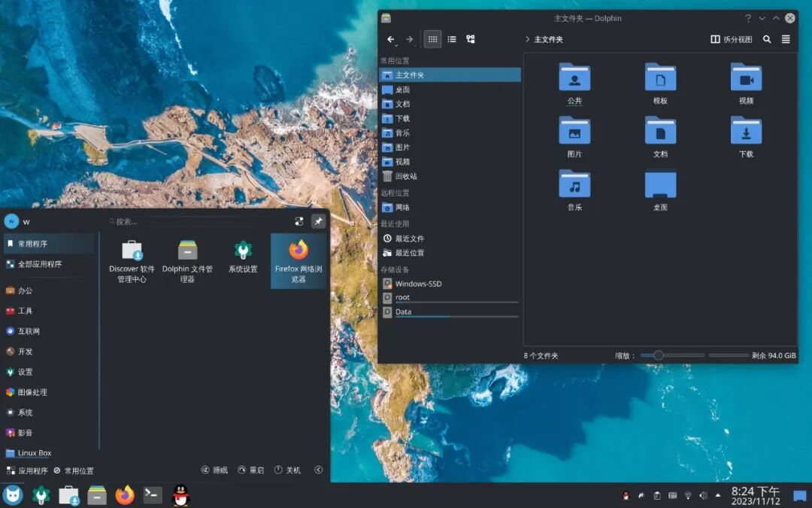Restart the system via 重启
812x508 pixels.
click(252, 470)
